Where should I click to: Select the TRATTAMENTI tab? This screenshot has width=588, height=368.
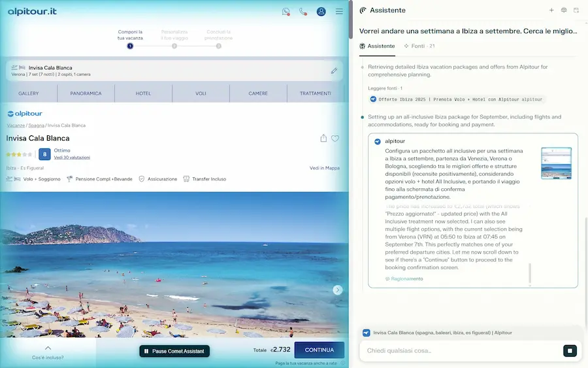pos(316,93)
